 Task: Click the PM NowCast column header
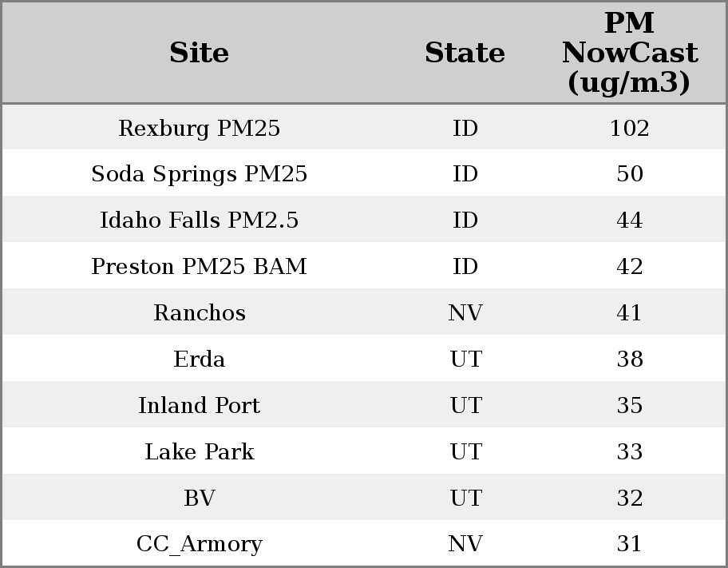tap(629, 53)
